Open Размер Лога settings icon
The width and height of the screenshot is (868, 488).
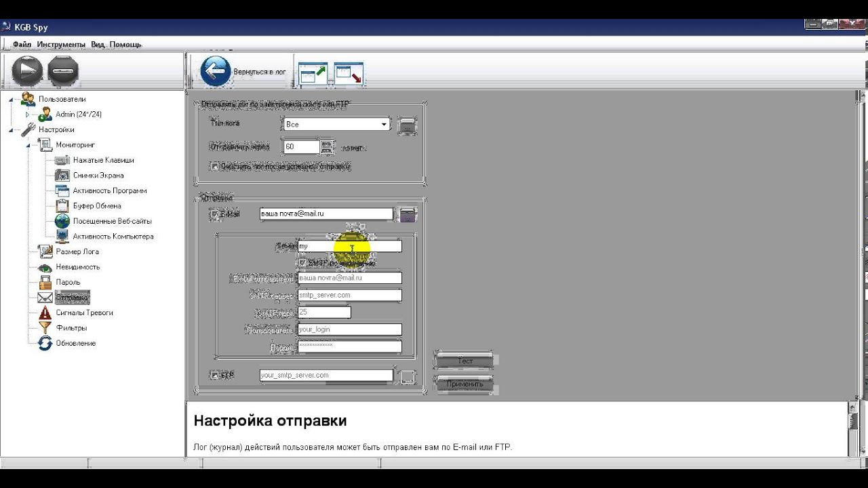[45, 251]
